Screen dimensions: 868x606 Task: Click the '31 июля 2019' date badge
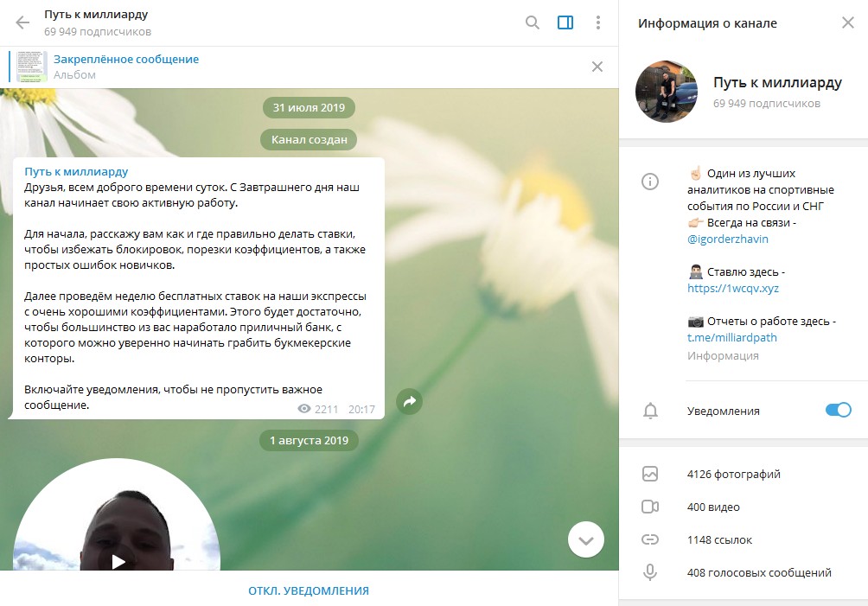click(x=309, y=108)
